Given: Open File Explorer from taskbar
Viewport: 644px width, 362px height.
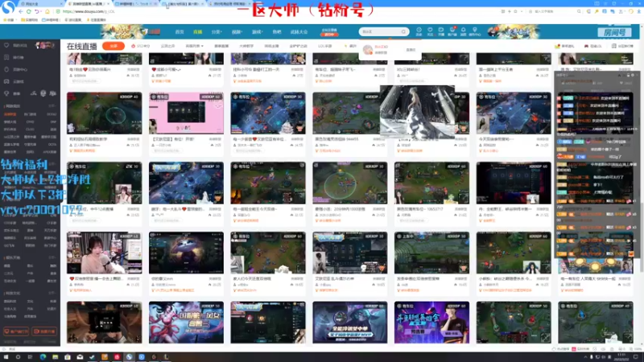Looking at the screenshot, I should 55,357.
